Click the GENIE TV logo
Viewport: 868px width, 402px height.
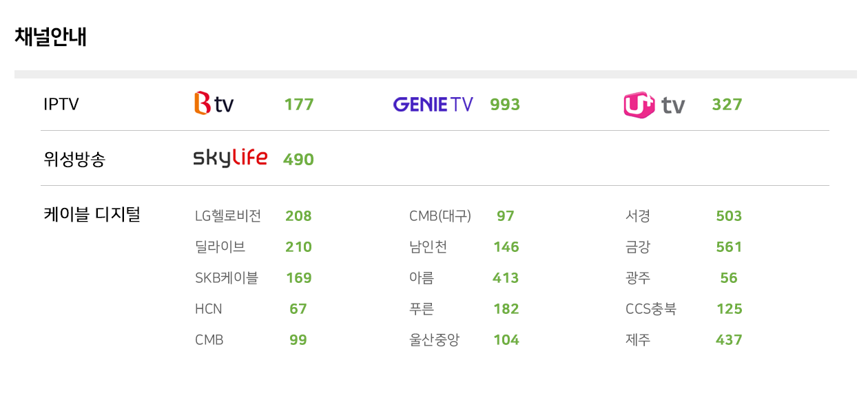[433, 105]
